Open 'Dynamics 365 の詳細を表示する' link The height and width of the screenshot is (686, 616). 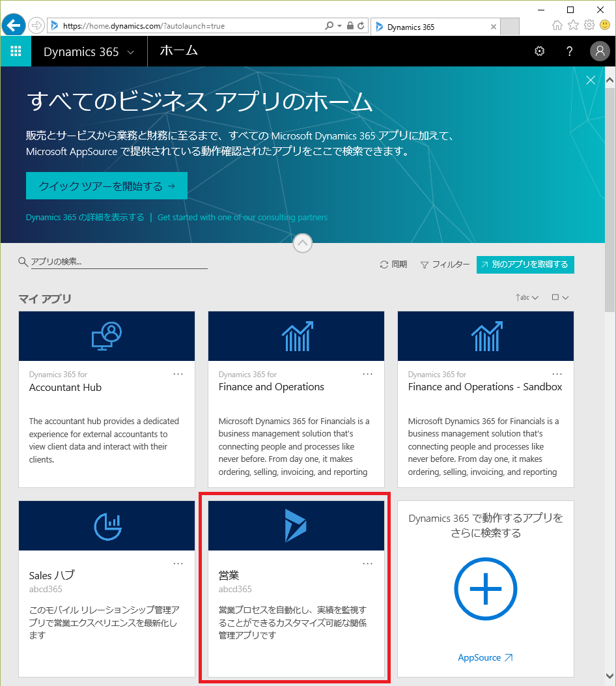point(85,218)
